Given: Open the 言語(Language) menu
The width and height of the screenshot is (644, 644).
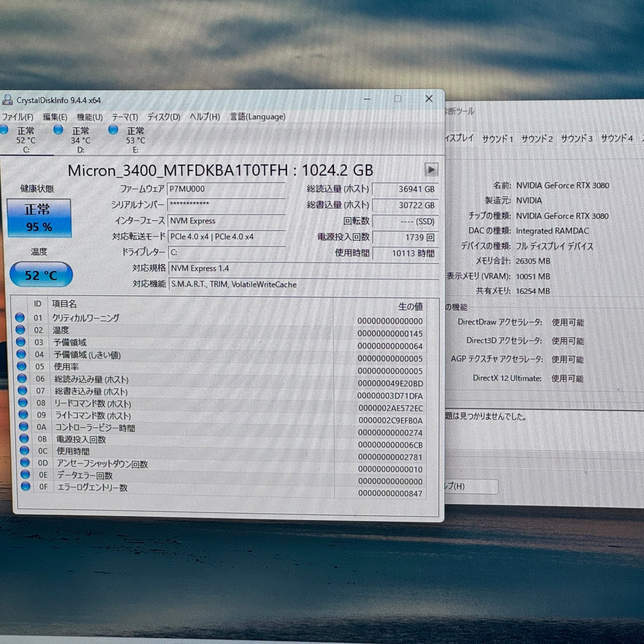Looking at the screenshot, I should tap(258, 117).
